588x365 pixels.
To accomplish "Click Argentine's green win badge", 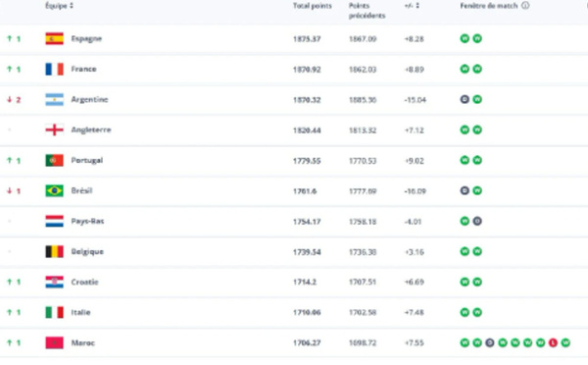I will coord(477,99).
